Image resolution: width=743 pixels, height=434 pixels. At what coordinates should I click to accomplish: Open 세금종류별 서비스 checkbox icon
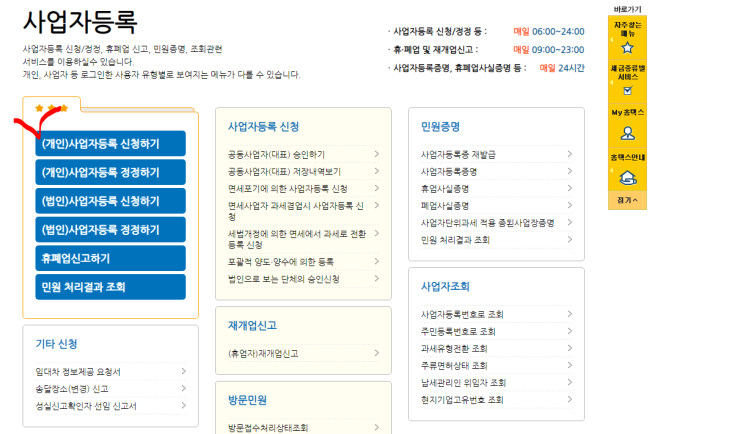tap(627, 90)
